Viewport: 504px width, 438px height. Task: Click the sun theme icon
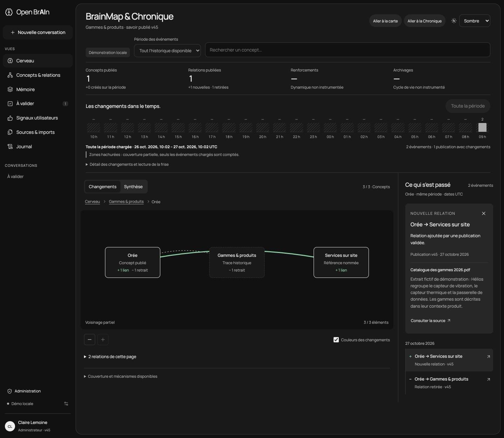pos(454,21)
